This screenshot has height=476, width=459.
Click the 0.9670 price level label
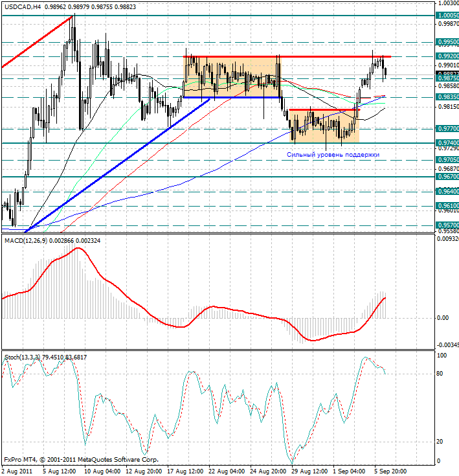pyautogui.click(x=447, y=176)
